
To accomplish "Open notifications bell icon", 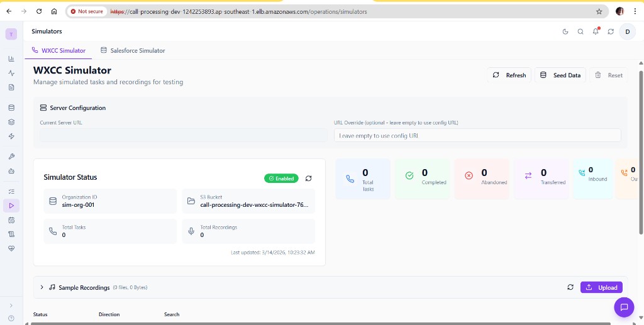I will tap(596, 31).
